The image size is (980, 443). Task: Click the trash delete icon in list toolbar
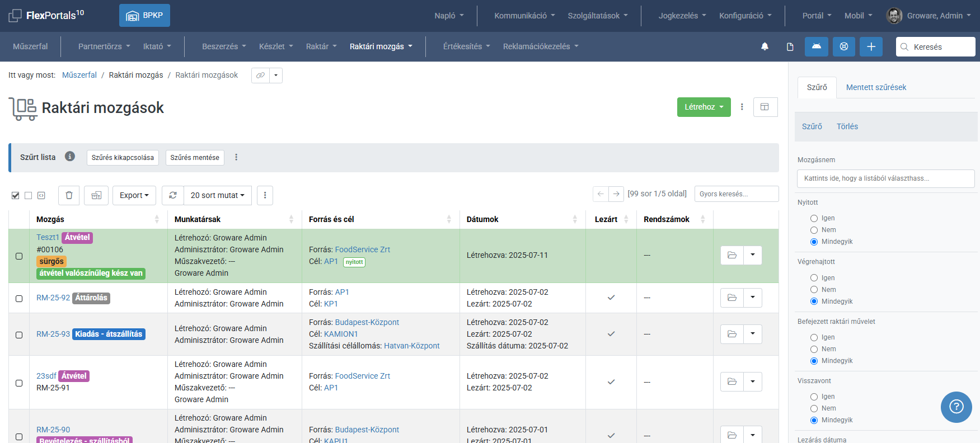(69, 195)
